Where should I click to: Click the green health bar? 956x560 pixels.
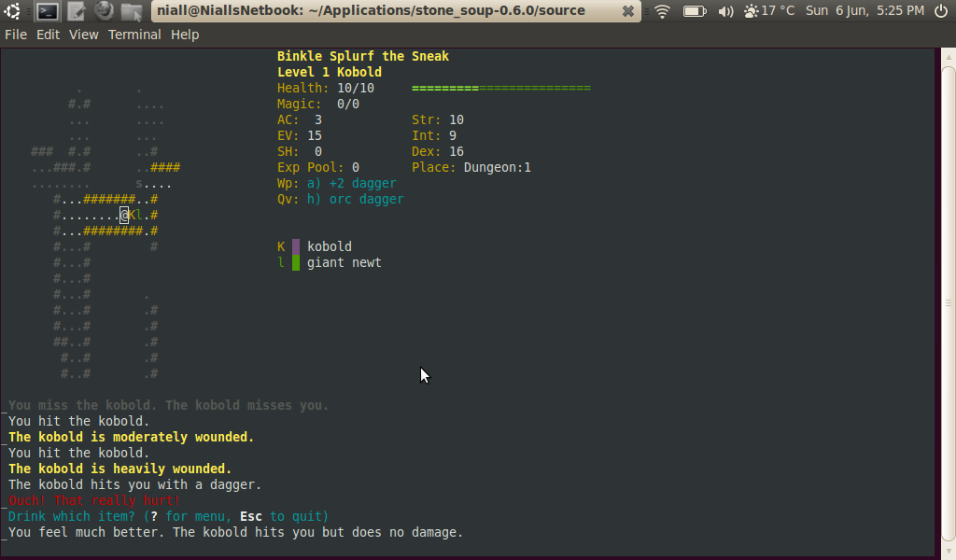(x=501, y=89)
